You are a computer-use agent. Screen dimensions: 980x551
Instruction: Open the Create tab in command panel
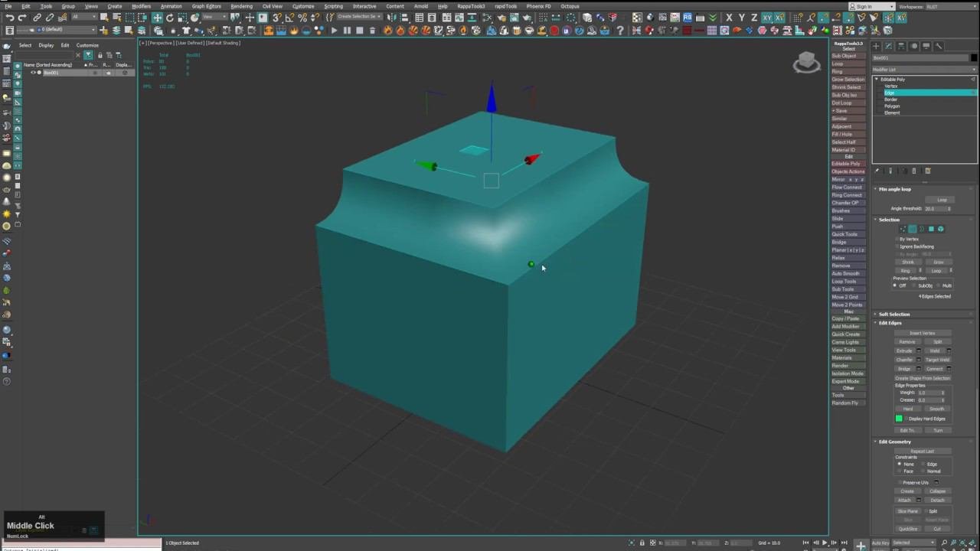pyautogui.click(x=877, y=46)
